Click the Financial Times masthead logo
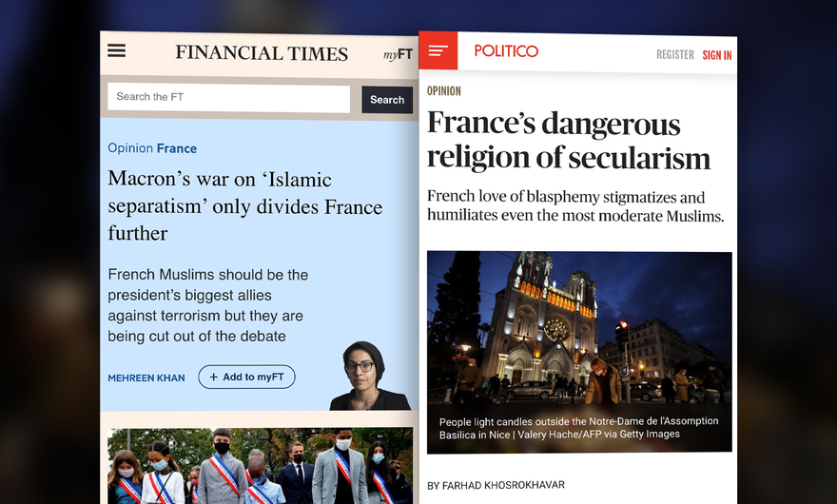 click(x=262, y=53)
